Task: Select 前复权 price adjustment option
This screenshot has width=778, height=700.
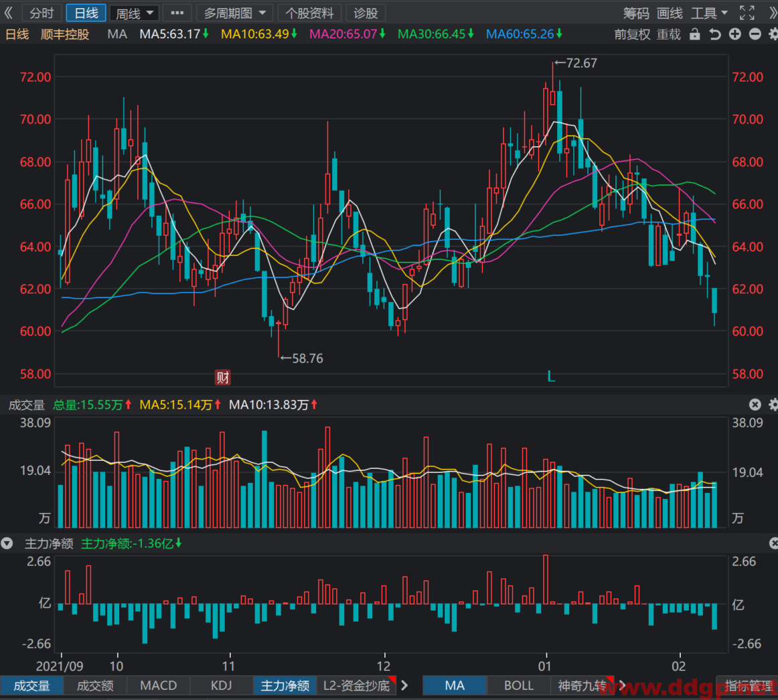Action: (x=632, y=34)
